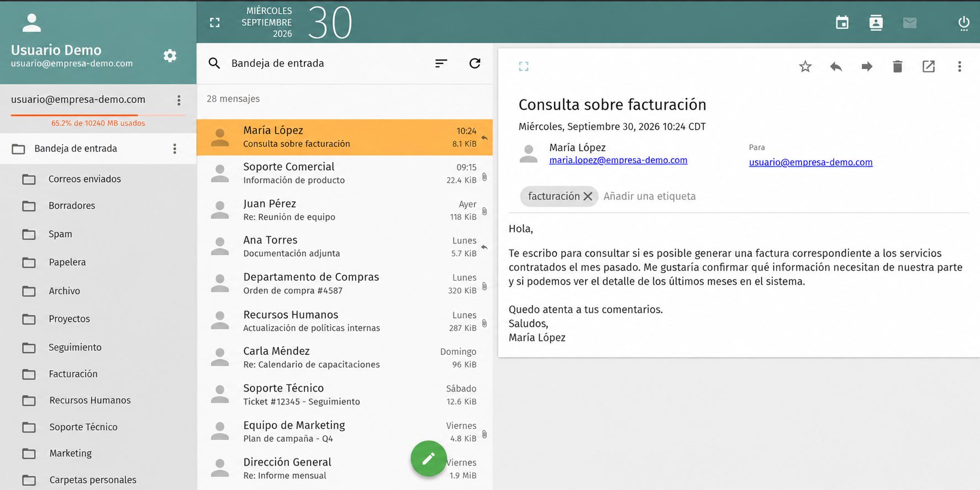
Task: Refresh the inbox message list
Action: 475,63
